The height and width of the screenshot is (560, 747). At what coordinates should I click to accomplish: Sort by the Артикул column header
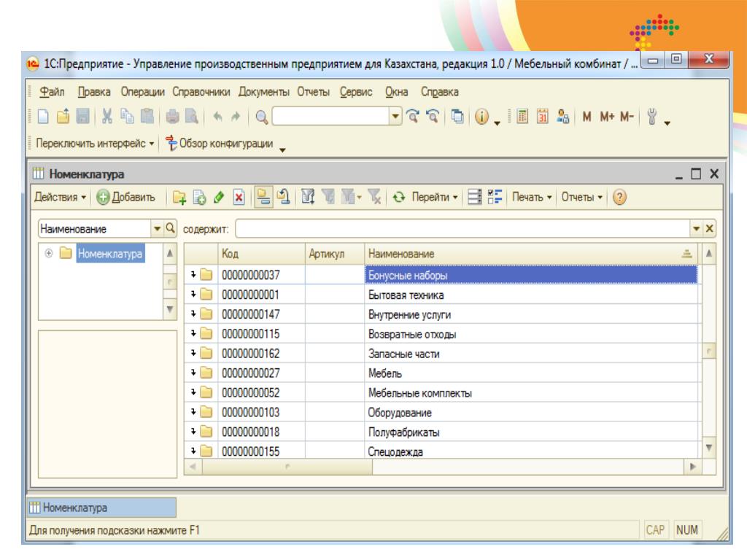pos(334,254)
